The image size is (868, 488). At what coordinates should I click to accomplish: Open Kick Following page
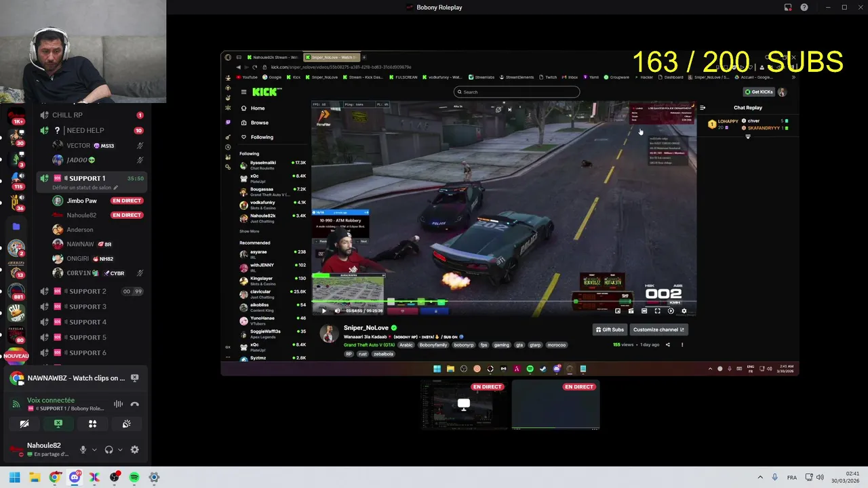click(258, 137)
